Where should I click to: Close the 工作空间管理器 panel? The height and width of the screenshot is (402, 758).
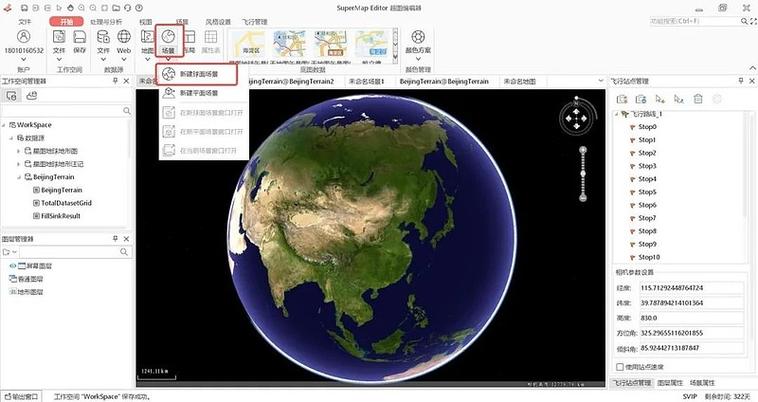[x=126, y=81]
